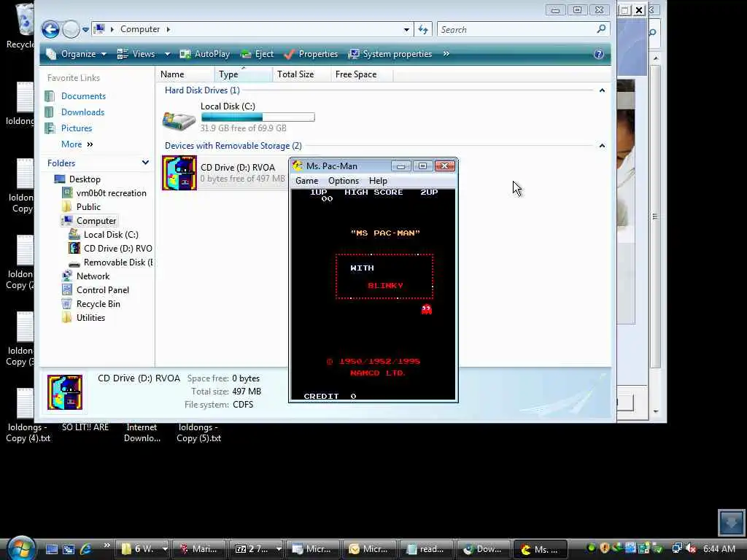Collapse Devices with Removable Storage group
Viewport: 747px width, 560px height.
tap(602, 146)
